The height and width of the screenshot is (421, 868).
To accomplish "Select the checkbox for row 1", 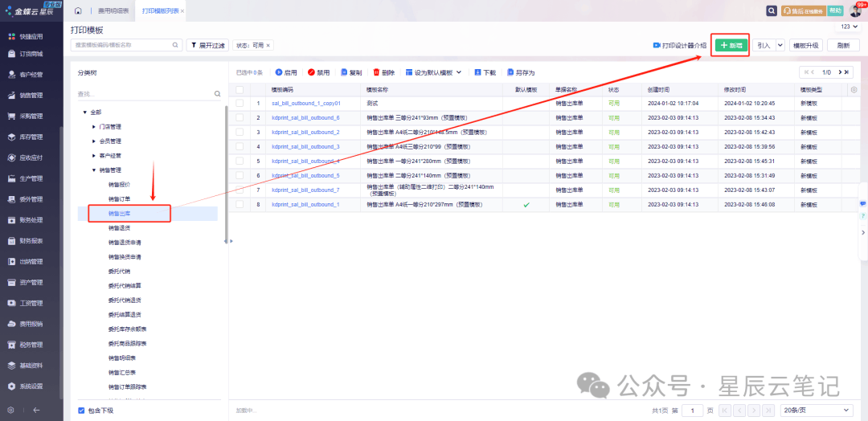I will pos(240,104).
